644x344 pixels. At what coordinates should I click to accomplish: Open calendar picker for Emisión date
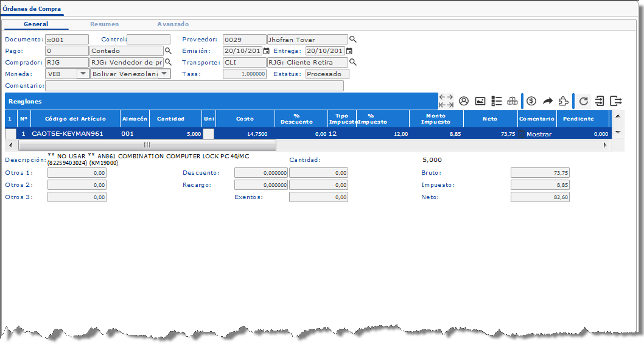tap(266, 51)
